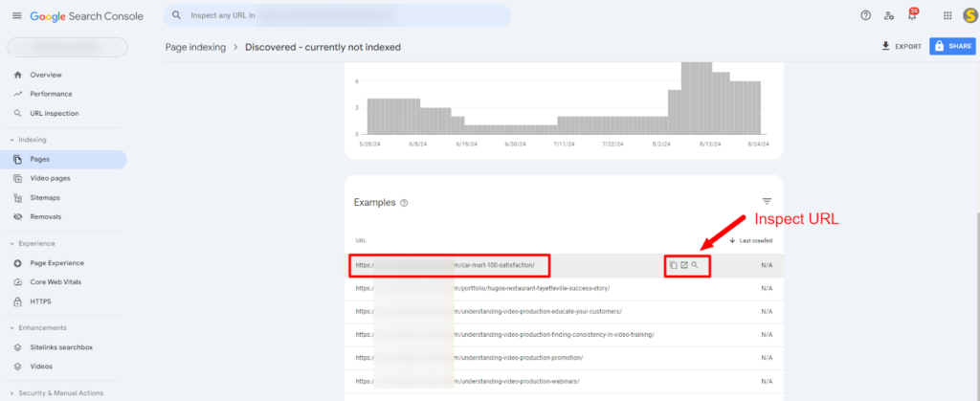Viewport: 980px width, 401px height.
Task: Open users and permissions settings icon
Action: [889, 15]
